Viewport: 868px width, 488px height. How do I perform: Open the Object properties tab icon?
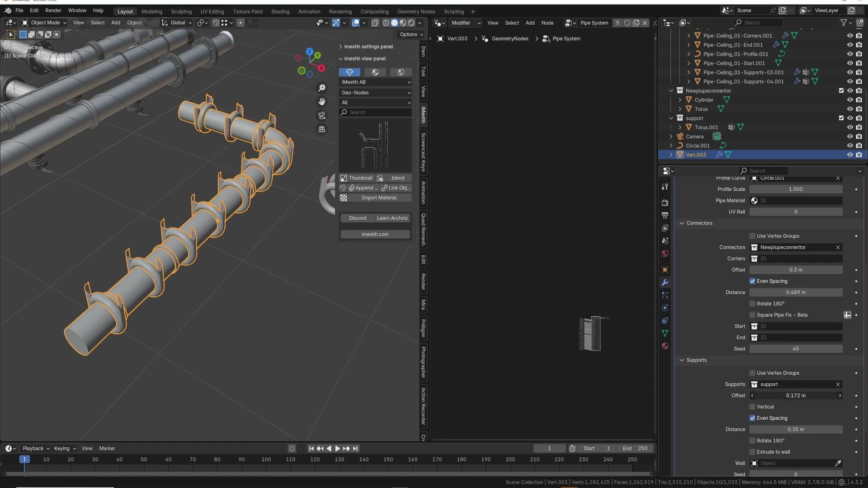[665, 270]
